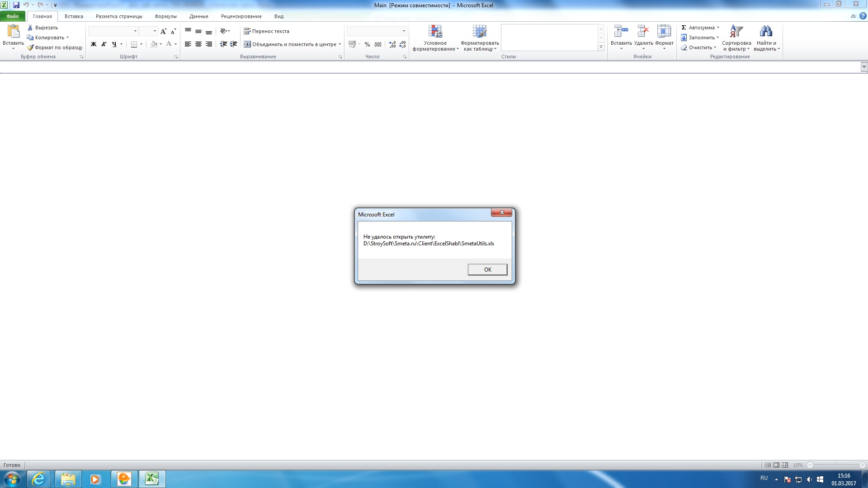Align text to middle vertically
Screen dimensions: 868x488
tap(198, 31)
